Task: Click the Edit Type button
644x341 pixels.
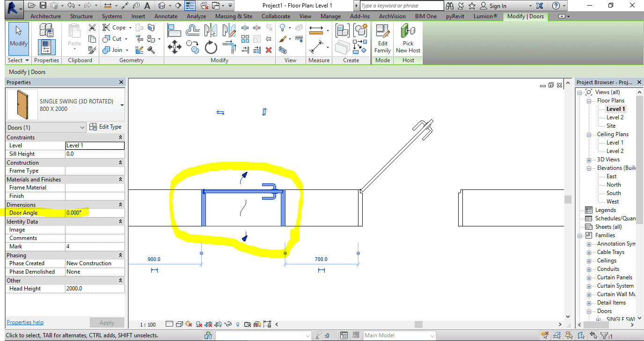Action: (x=106, y=127)
